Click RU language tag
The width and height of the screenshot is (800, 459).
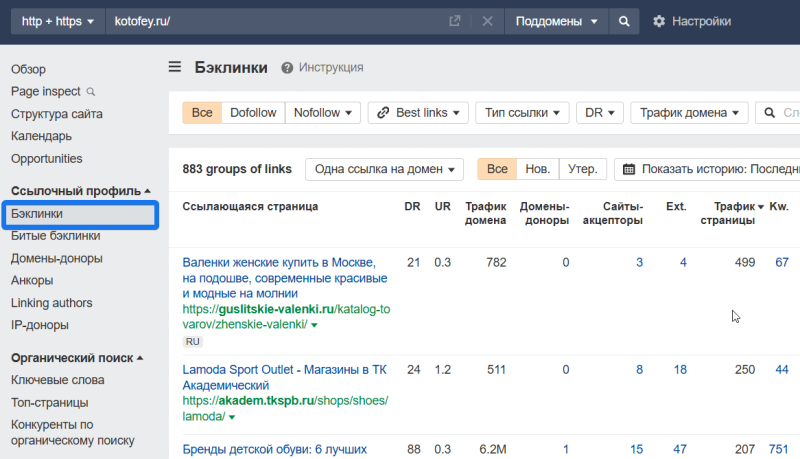[x=193, y=342]
